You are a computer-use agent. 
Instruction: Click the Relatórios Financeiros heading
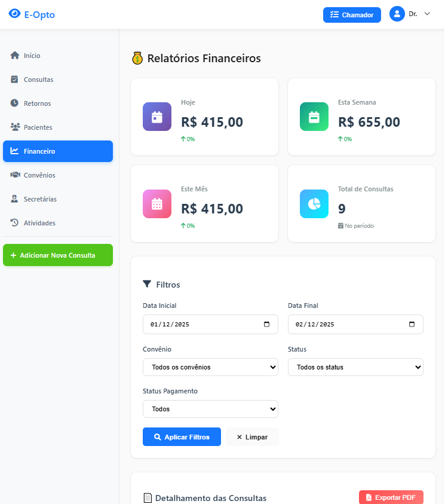(204, 58)
